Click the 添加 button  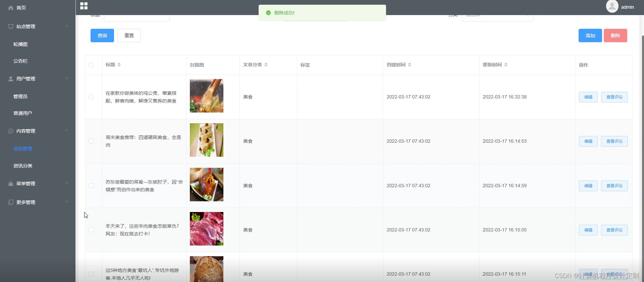click(590, 36)
